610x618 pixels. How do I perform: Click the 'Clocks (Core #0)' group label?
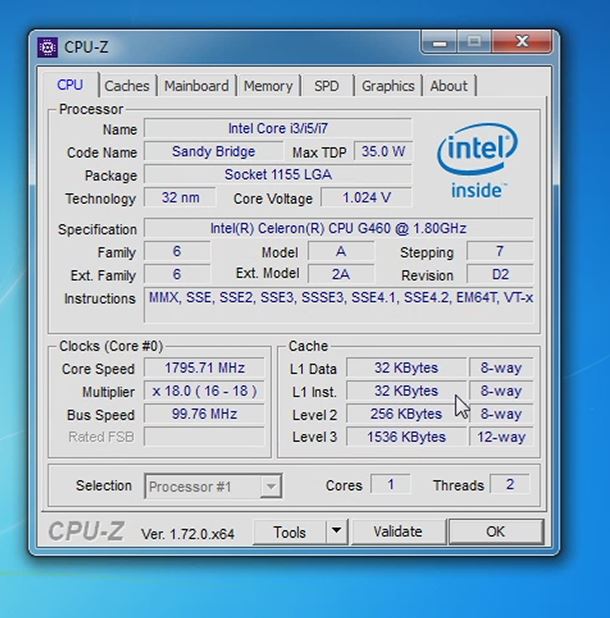111,346
